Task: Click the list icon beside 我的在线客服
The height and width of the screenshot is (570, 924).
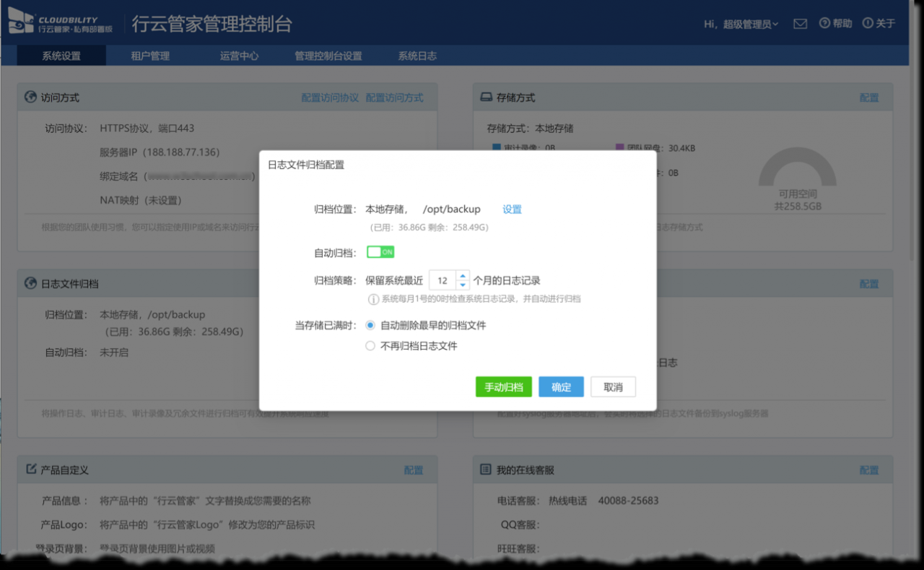Action: click(x=486, y=470)
